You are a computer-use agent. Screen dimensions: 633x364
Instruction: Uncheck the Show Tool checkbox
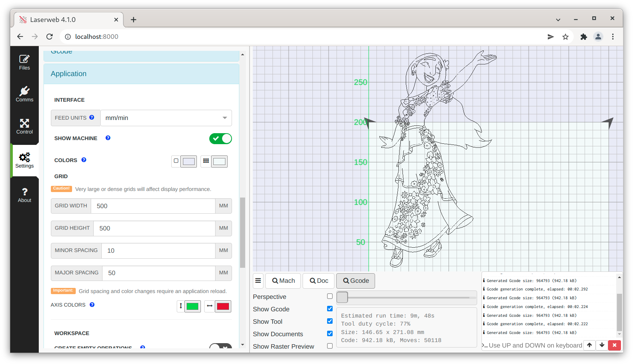[x=330, y=321]
